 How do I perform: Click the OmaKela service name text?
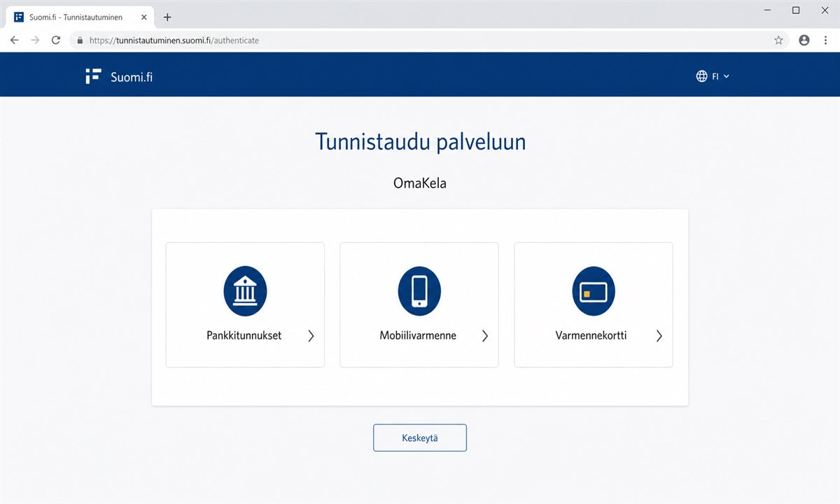click(420, 184)
